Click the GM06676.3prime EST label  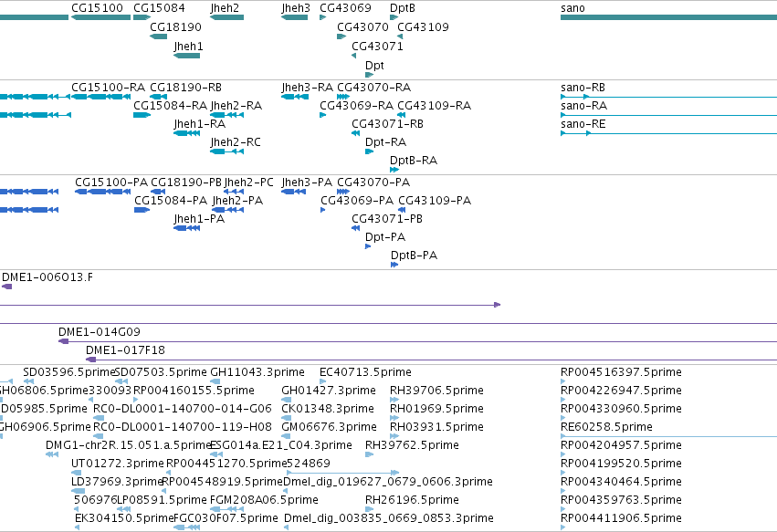point(329,427)
